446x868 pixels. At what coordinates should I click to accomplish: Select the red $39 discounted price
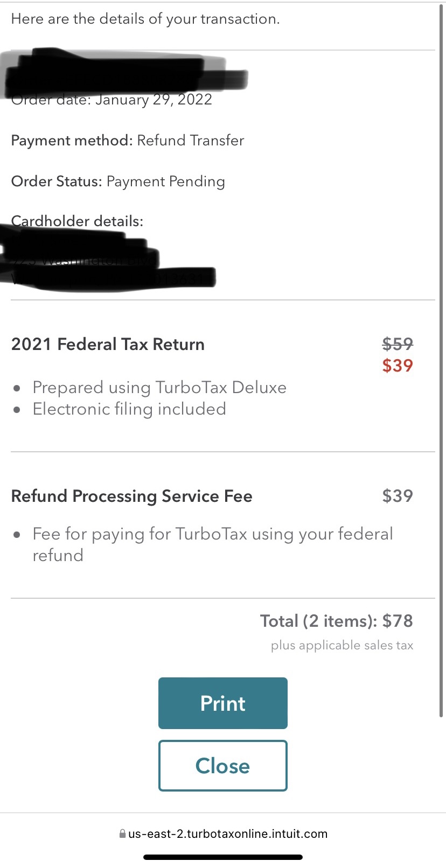pos(397,365)
